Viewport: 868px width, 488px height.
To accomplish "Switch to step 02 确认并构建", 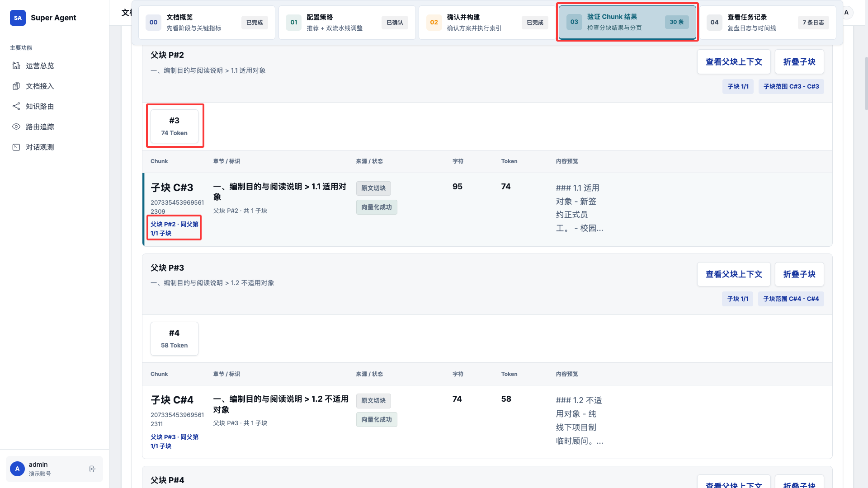I will 487,23.
